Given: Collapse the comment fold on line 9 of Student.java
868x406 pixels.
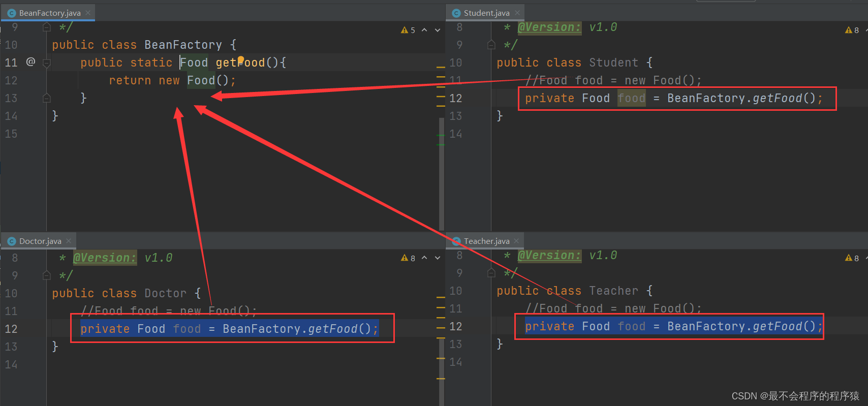Looking at the screenshot, I should tap(491, 45).
